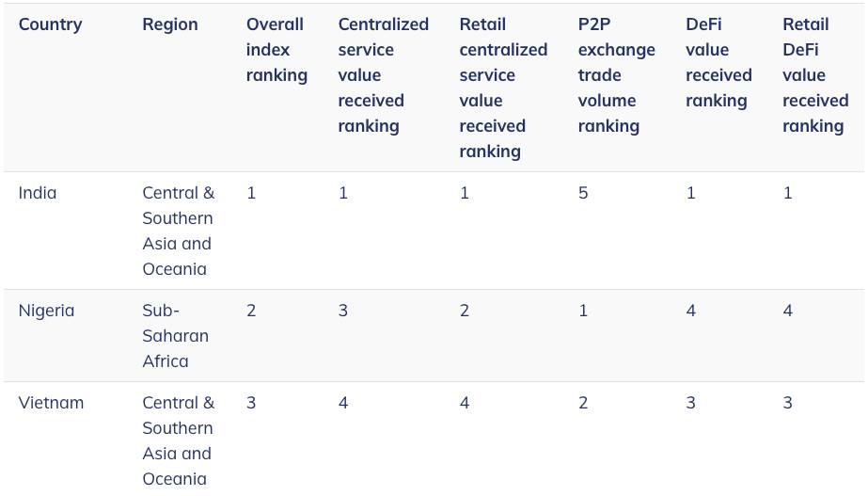Image resolution: width=868 pixels, height=496 pixels.
Task: Click the Retail DeFi value received header
Action: tap(815, 74)
